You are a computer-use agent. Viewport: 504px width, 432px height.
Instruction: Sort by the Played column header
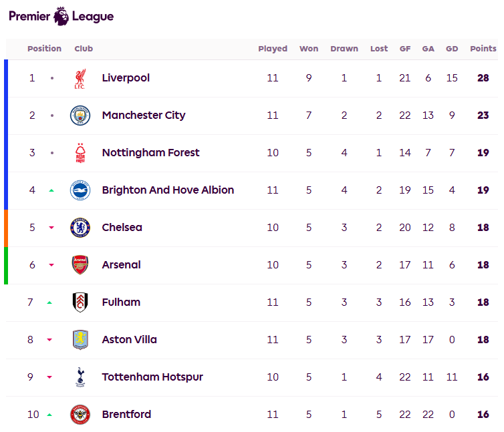[273, 49]
